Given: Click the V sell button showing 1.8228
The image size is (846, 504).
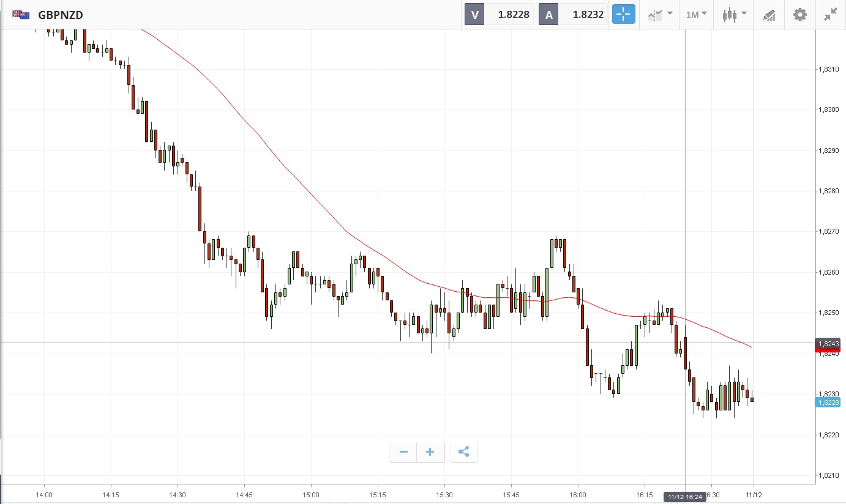Looking at the screenshot, I should 499,15.
